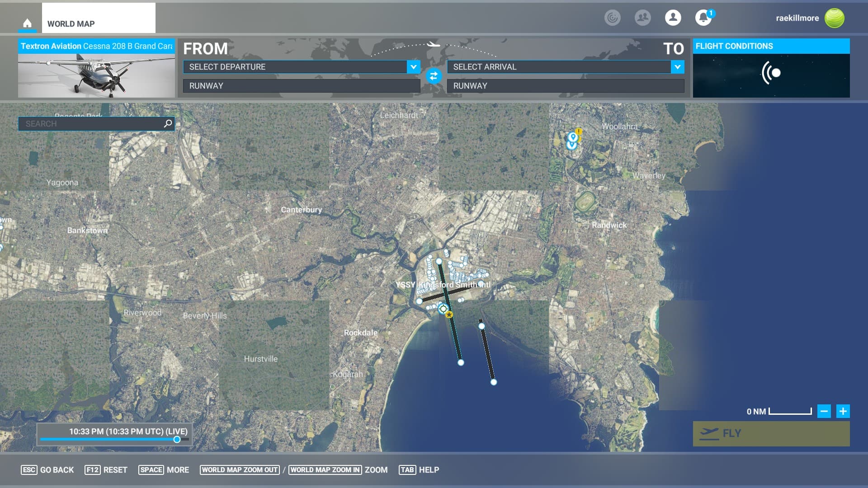Click Space More options

[164, 470]
